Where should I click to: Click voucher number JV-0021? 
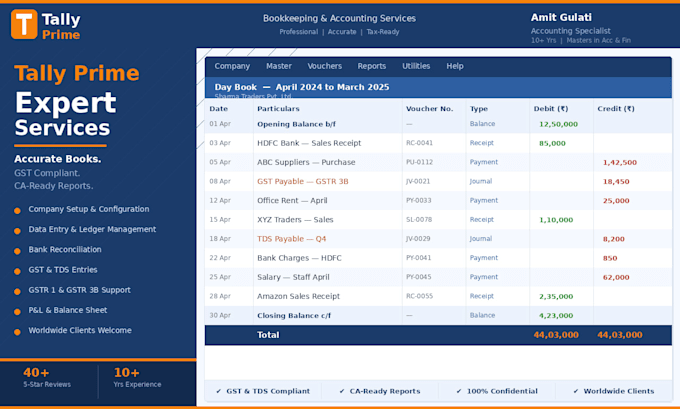(x=418, y=181)
